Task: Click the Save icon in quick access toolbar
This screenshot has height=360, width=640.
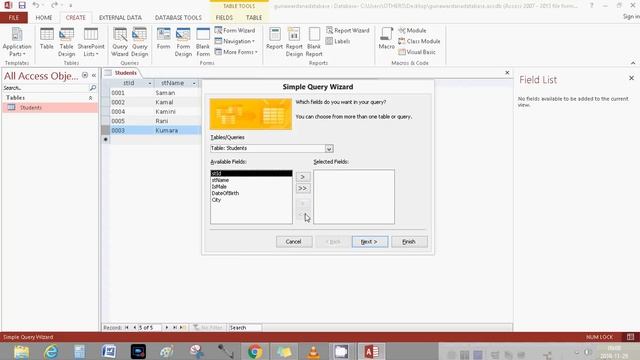Action: pyautogui.click(x=22, y=5)
